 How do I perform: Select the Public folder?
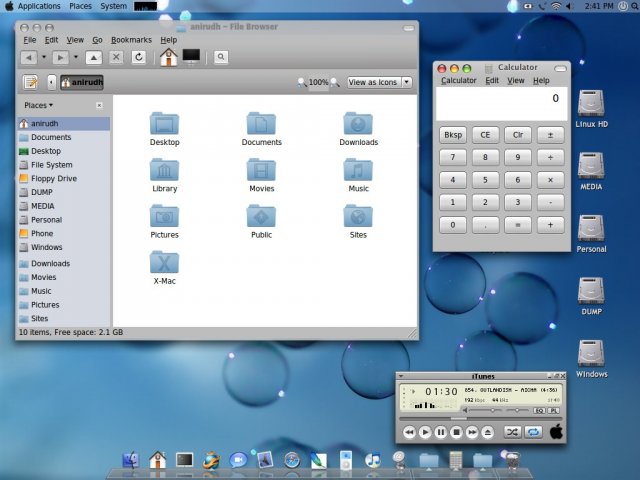pos(261,216)
